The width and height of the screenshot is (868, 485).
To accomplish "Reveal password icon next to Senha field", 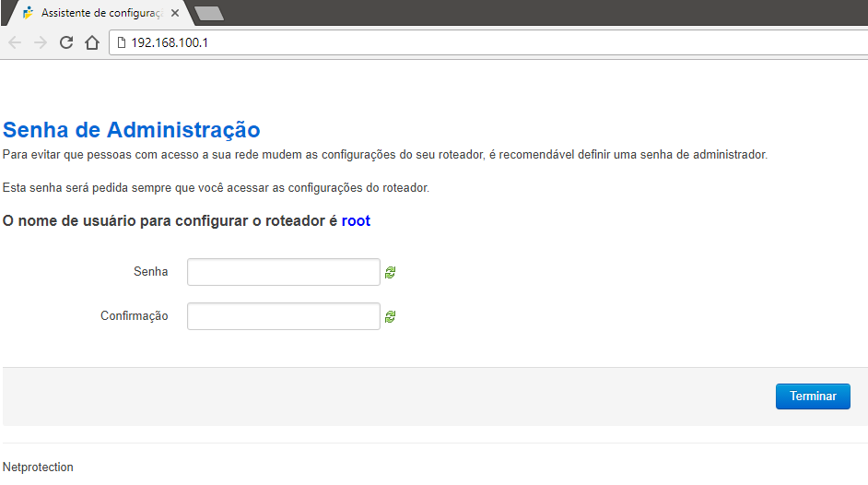I will click(x=391, y=272).
